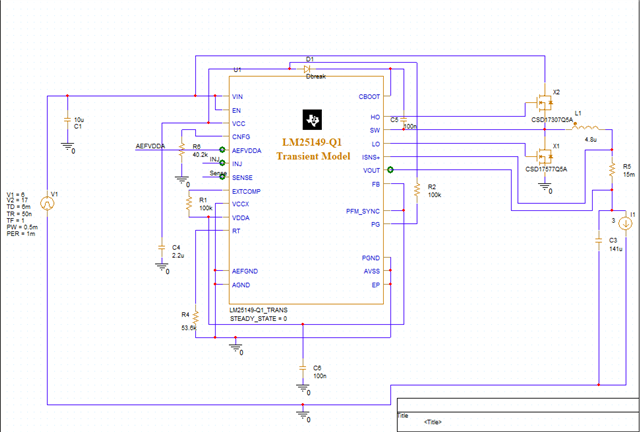Select the V1 pulse voltage source symbol

pyautogui.click(x=47, y=203)
